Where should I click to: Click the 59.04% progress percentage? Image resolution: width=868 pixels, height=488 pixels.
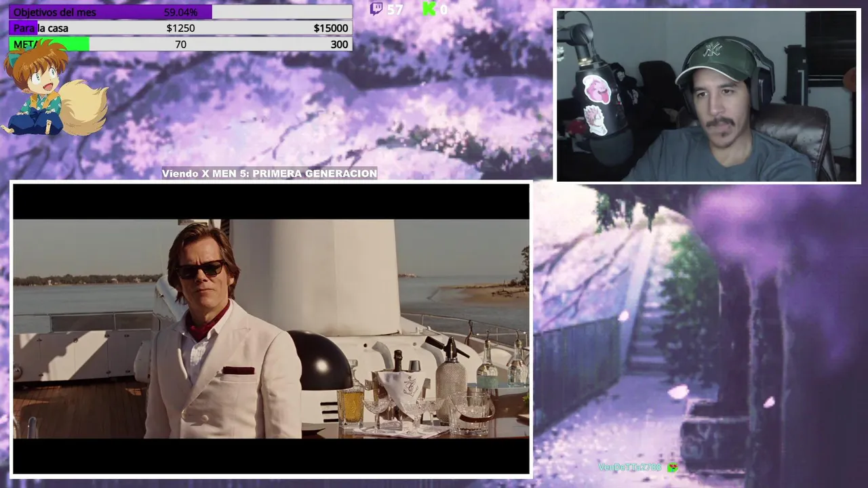pos(180,12)
